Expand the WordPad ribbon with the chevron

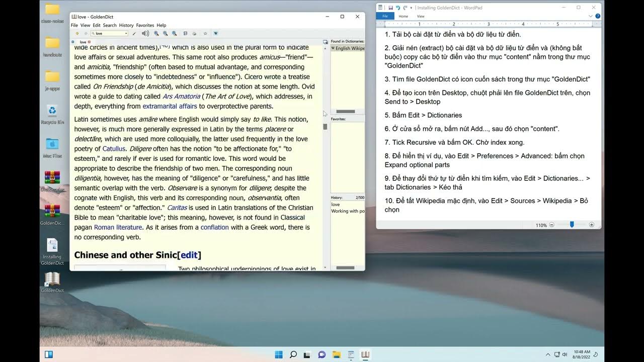(590, 16)
